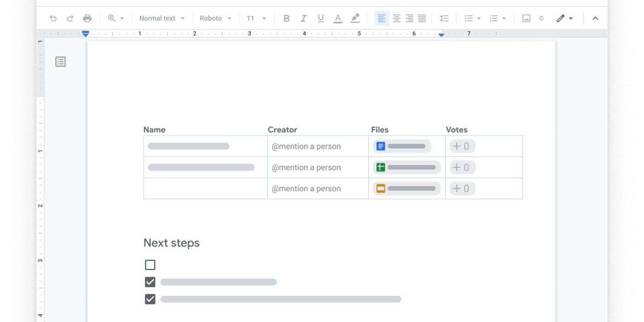The height and width of the screenshot is (322, 644).
Task: Open the Google Sheets file chip
Action: click(406, 167)
